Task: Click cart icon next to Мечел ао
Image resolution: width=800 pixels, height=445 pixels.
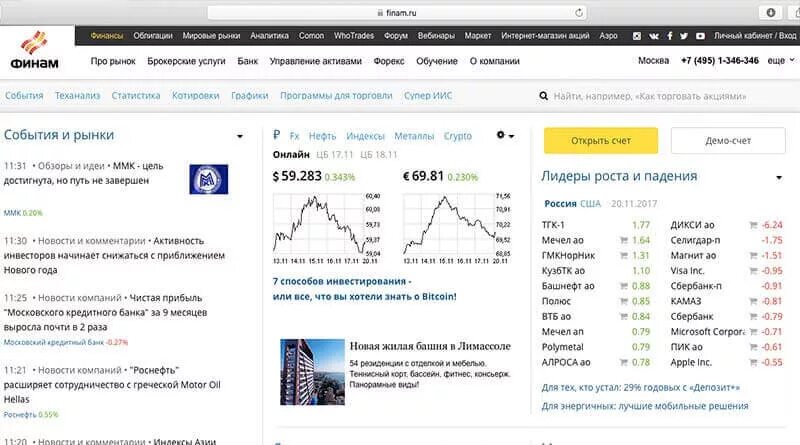Action: click(x=623, y=240)
